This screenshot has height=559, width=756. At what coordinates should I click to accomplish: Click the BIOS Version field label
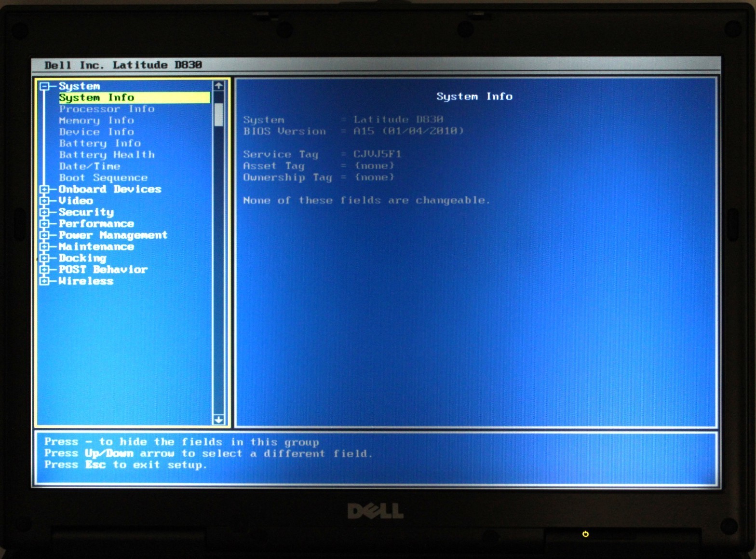(x=284, y=131)
